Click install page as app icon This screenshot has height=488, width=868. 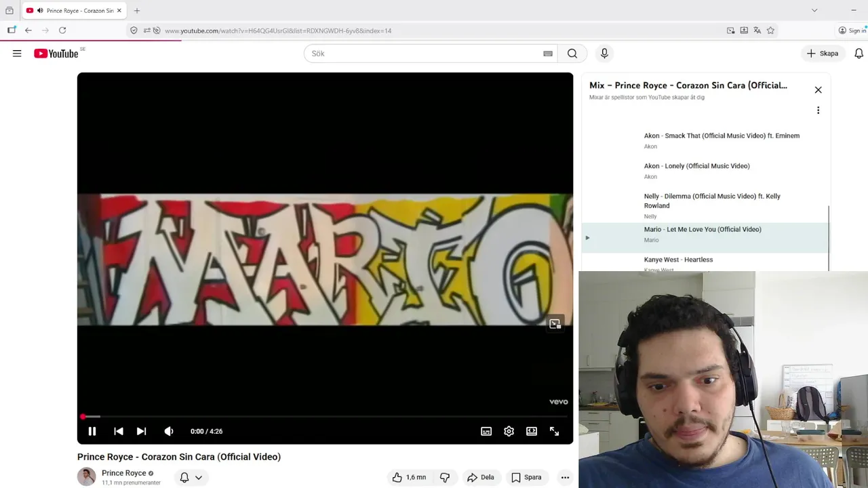[744, 30]
